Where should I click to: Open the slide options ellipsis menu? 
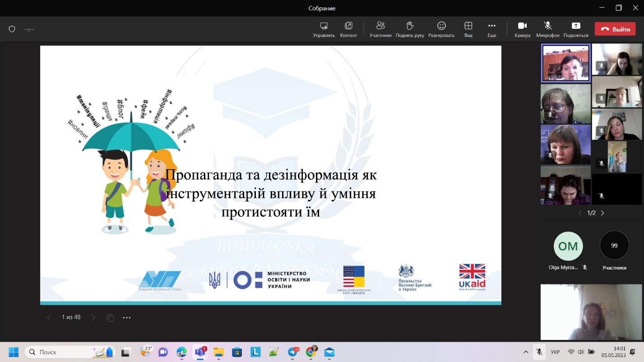click(x=127, y=318)
